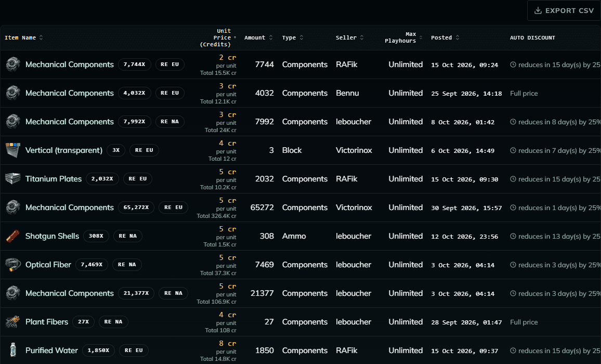601x364 pixels.
Task: Sort table by Seller column
Action: point(349,37)
